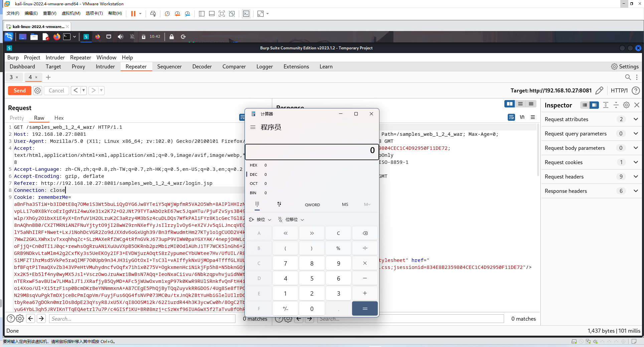Click the Kali panel volume speaker icon
644x347 pixels.
(121, 37)
